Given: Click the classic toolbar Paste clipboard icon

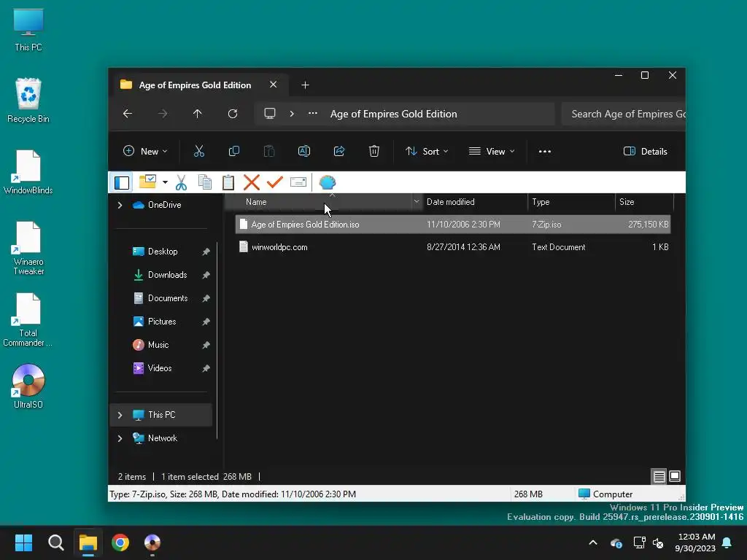Looking at the screenshot, I should [228, 182].
